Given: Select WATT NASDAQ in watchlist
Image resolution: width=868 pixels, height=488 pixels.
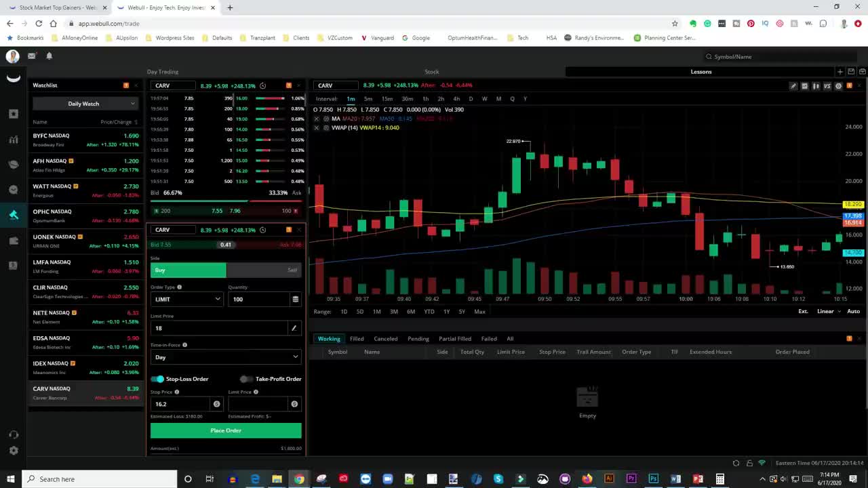Looking at the screenshot, I should coord(85,190).
